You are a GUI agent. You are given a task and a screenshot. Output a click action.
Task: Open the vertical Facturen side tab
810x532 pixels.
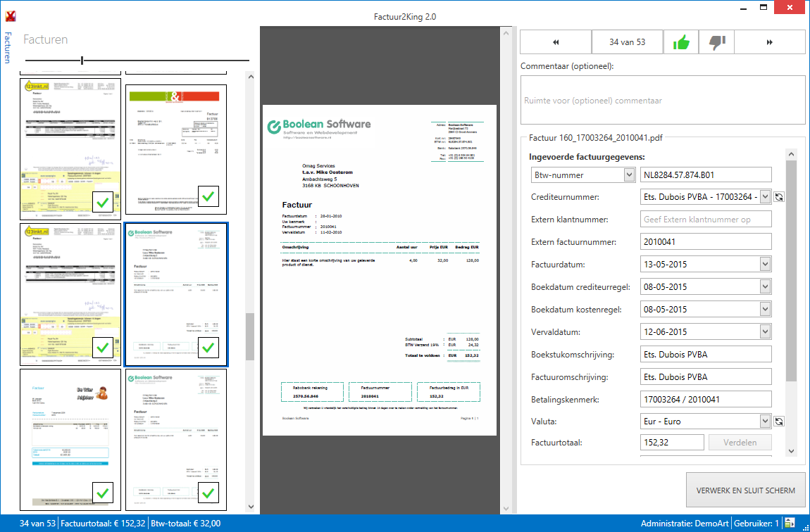point(7,47)
